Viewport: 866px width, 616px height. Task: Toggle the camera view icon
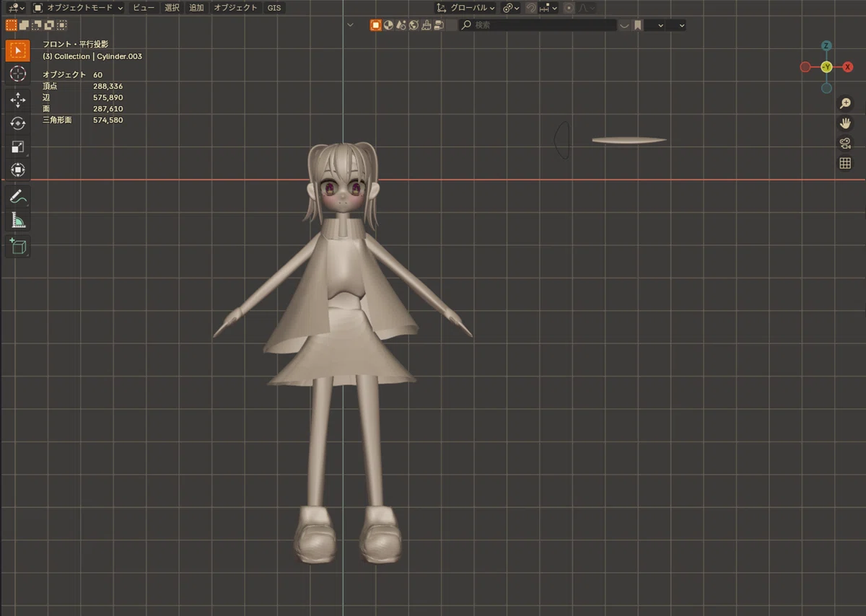[x=845, y=144]
